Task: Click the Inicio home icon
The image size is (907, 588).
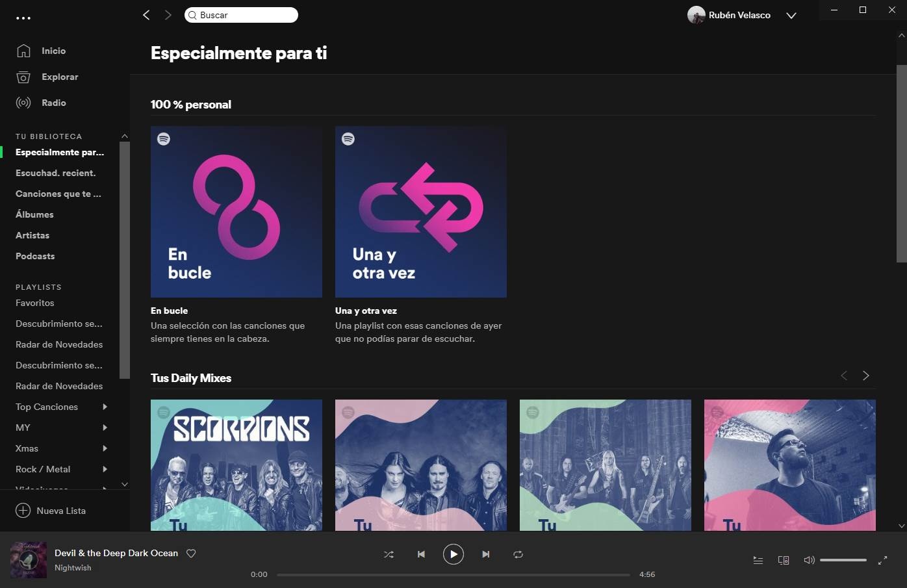Action: [23, 51]
